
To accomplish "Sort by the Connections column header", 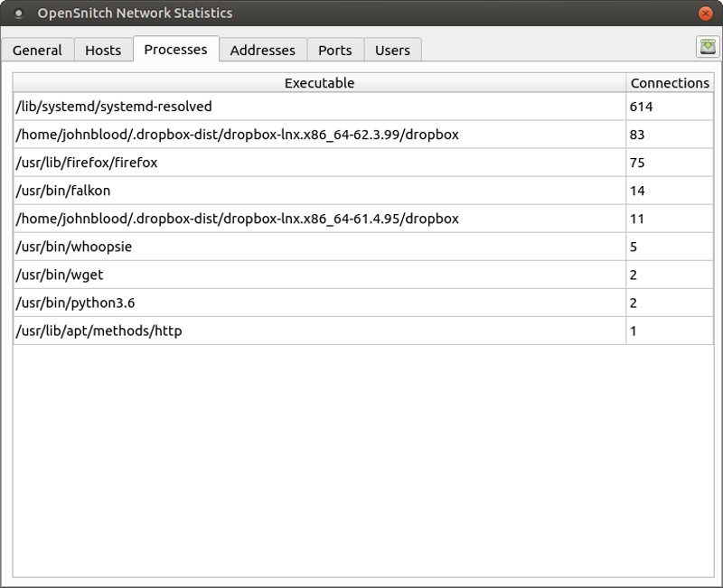I will [670, 82].
